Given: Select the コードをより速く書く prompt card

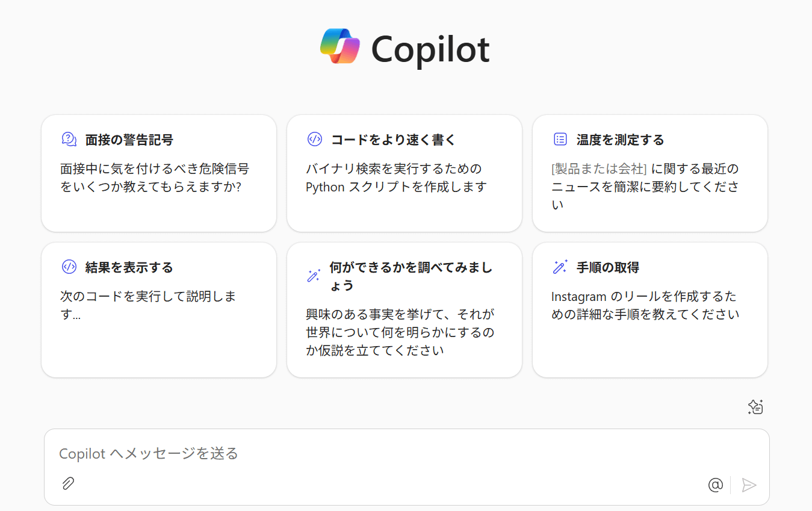Looking at the screenshot, I should [x=404, y=173].
